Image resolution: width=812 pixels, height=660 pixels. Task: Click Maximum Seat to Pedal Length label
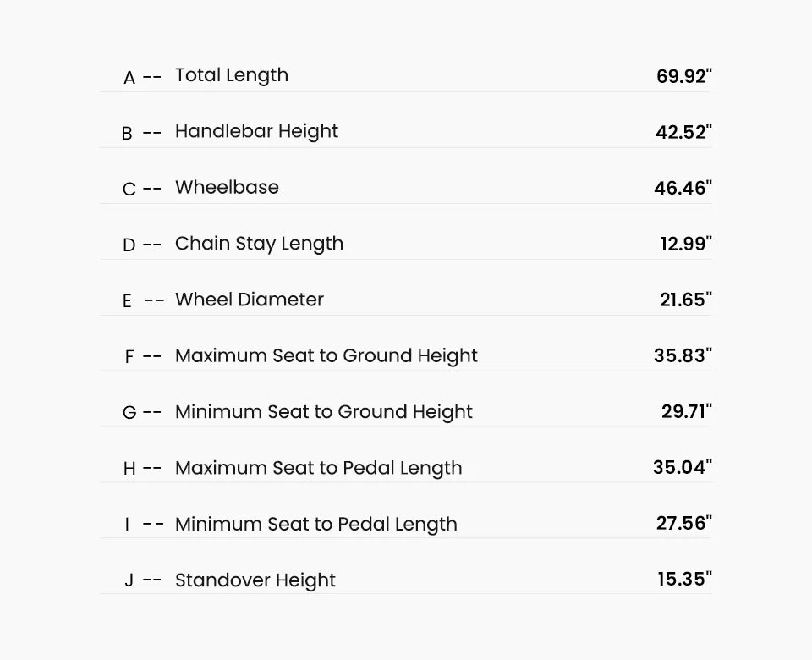tap(319, 468)
